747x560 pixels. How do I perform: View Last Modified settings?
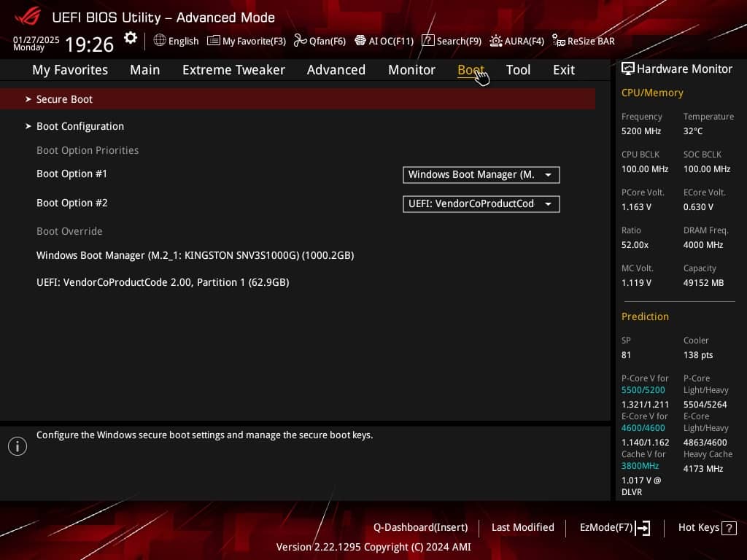(x=522, y=528)
